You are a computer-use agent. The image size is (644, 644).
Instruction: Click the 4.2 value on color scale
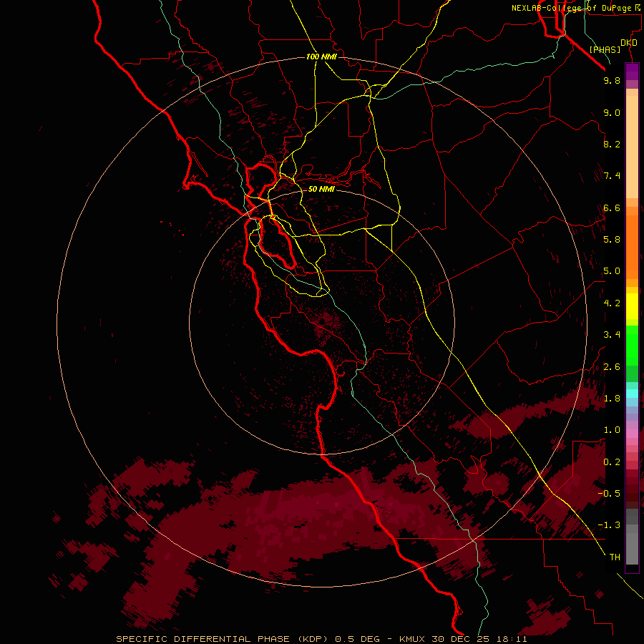tap(612, 303)
